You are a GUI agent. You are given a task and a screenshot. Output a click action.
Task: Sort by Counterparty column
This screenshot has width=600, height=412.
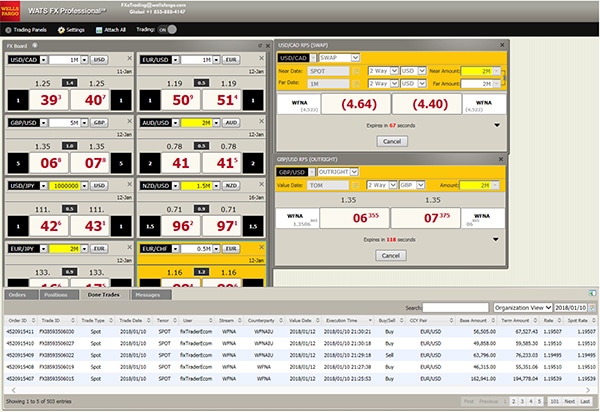point(264,321)
